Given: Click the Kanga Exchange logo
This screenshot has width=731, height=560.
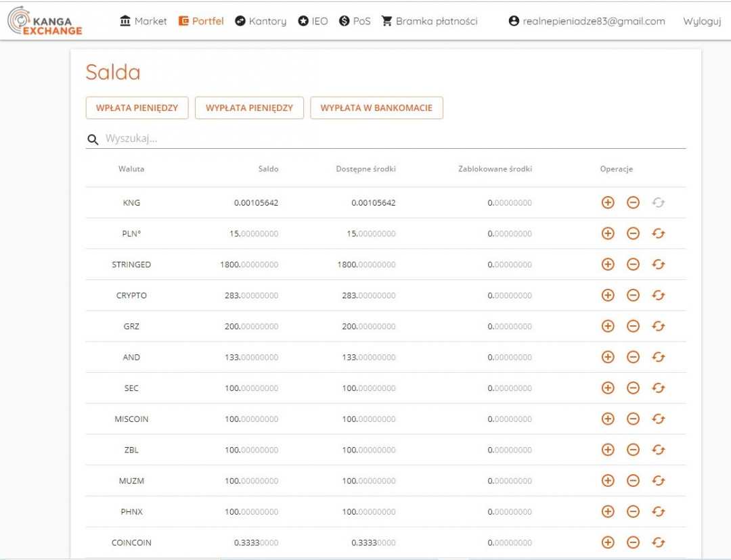Looking at the screenshot, I should click(x=45, y=21).
